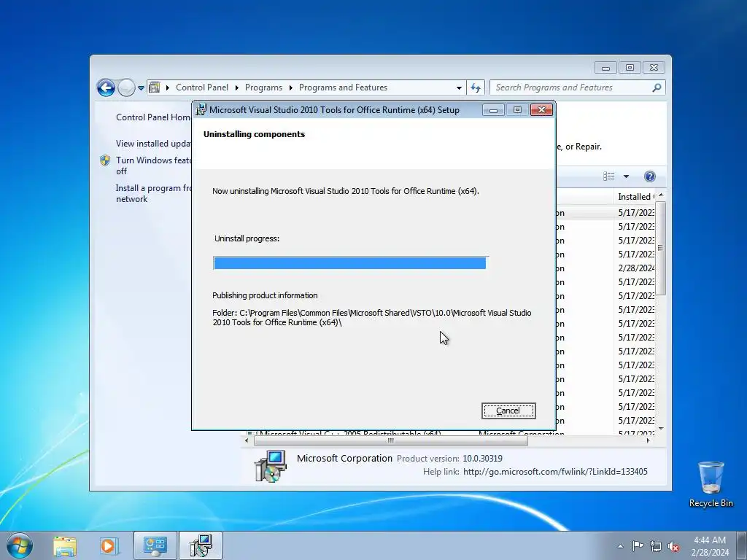Click the search magnifier icon

pyautogui.click(x=657, y=87)
